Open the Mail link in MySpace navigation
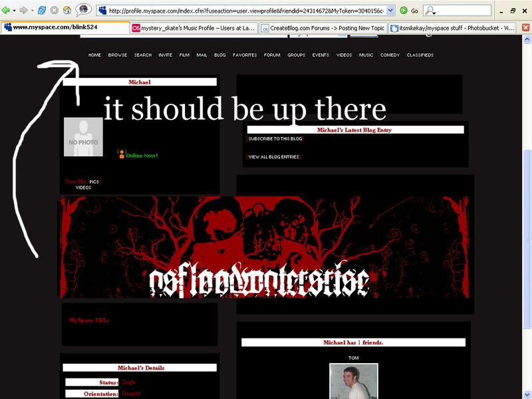The width and height of the screenshot is (532, 399). pos(201,55)
